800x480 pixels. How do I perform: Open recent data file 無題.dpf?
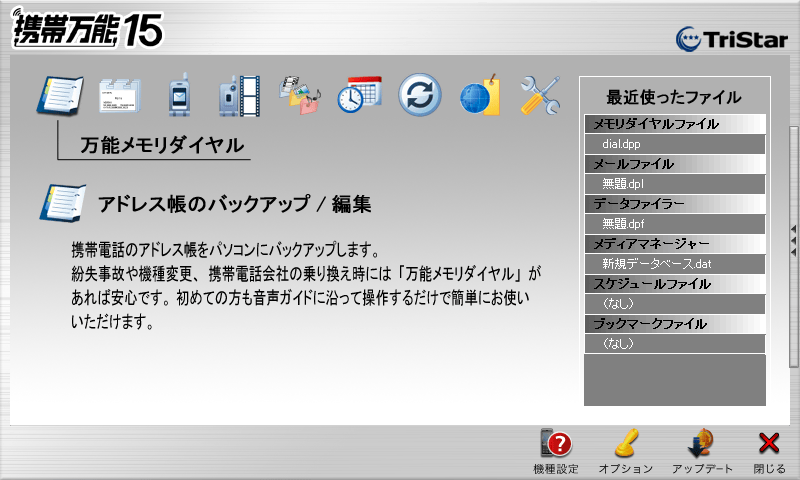[674, 223]
